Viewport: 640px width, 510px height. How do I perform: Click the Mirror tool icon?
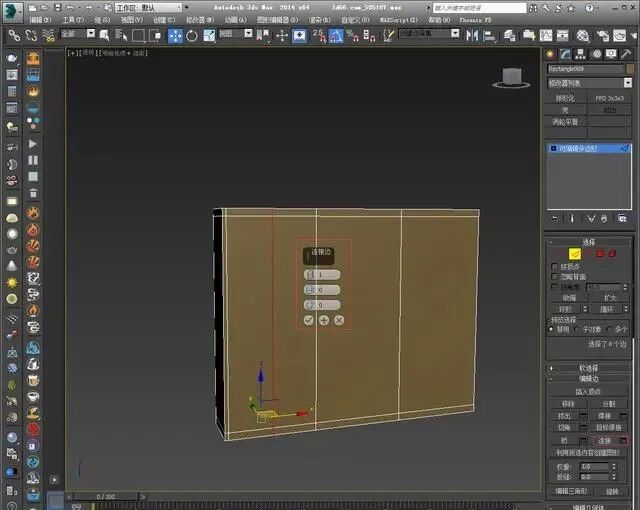pyautogui.click(x=472, y=35)
